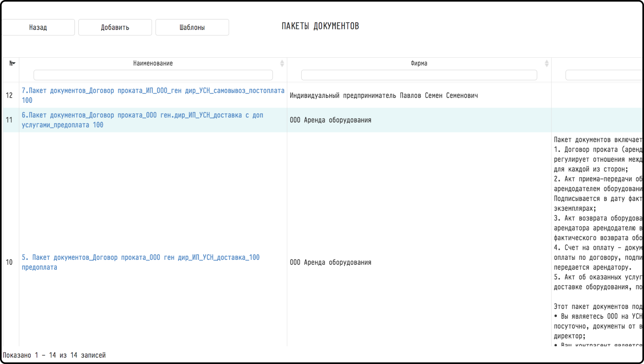Select row number 12 cell
Image resolution: width=644 pixels, height=364 pixels.
coord(9,95)
